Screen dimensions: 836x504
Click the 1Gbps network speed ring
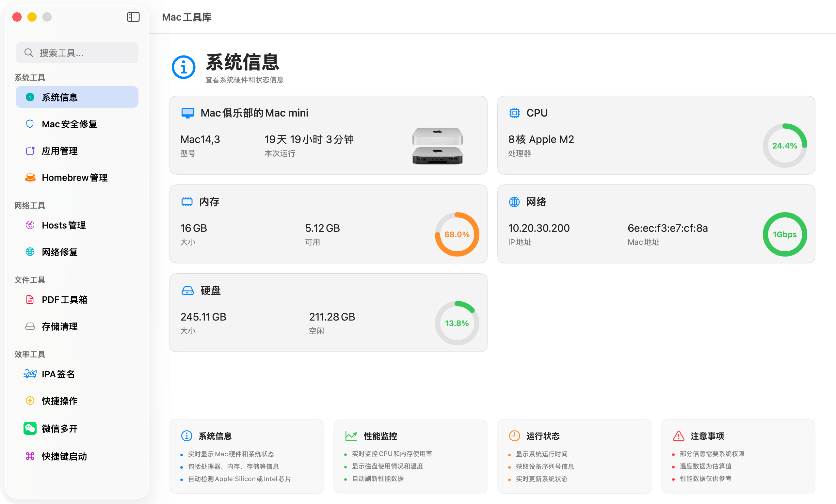pyautogui.click(x=784, y=234)
